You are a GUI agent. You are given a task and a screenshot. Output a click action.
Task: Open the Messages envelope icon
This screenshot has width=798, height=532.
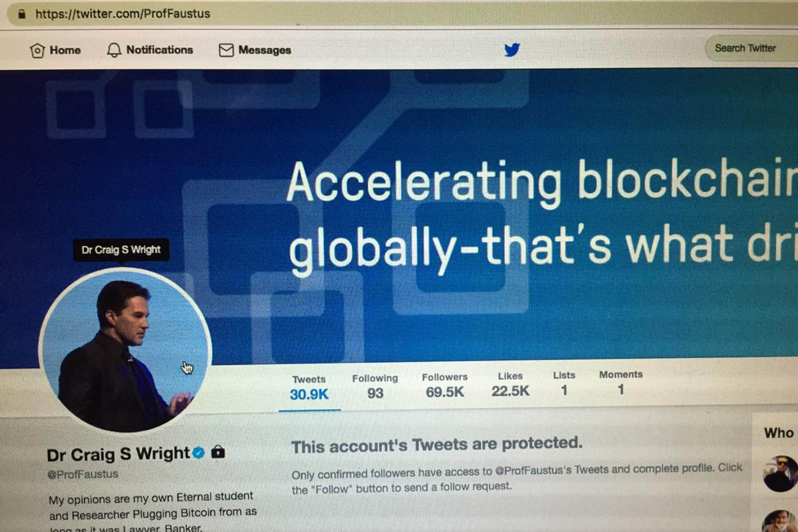point(226,50)
